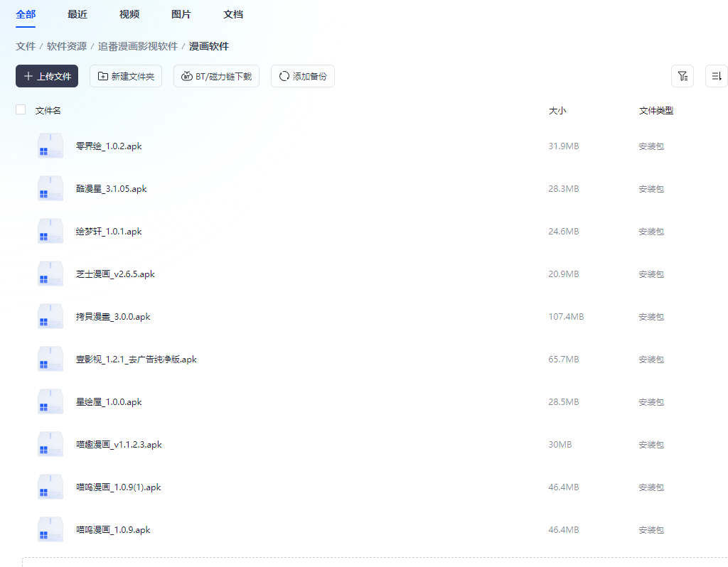728x567 pixels.
Task: Navigate to 软件资源 in breadcrumb
Action: (x=67, y=46)
